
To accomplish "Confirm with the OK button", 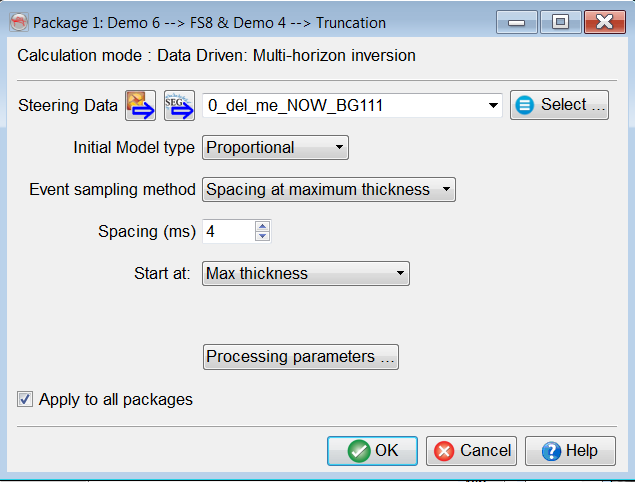I will pos(373,451).
